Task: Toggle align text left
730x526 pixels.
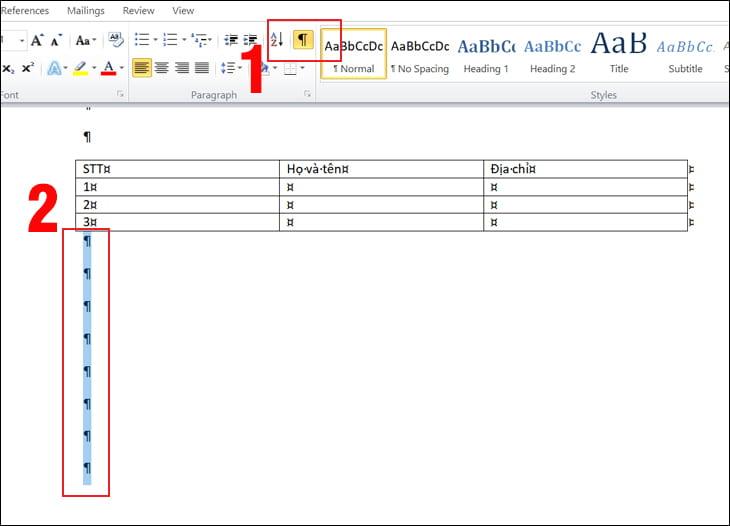Action: tap(142, 68)
